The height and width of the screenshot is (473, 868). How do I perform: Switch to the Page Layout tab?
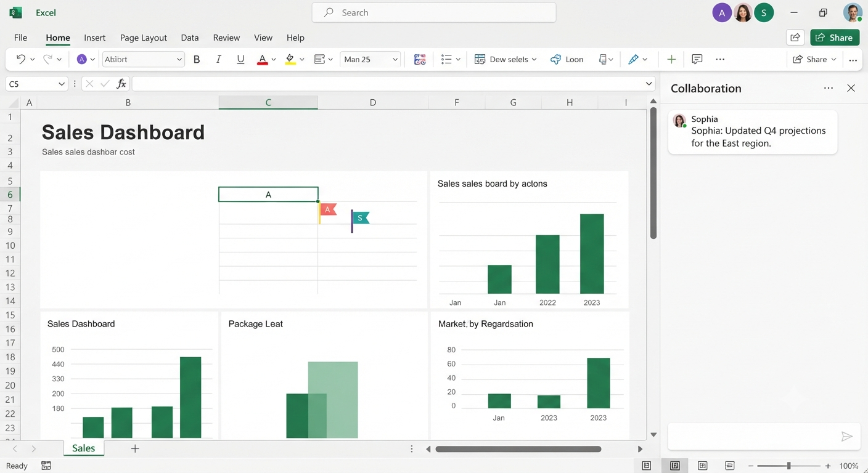coord(143,38)
